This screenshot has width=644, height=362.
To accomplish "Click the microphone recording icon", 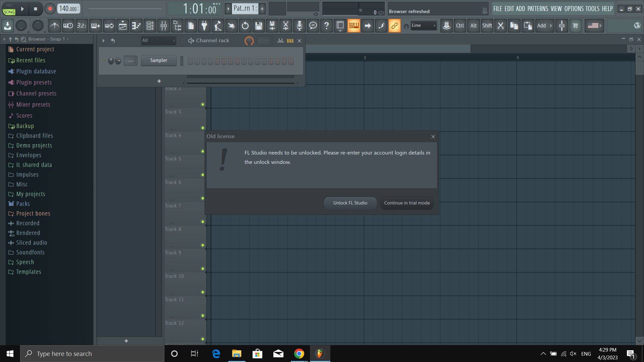I will coord(300,26).
